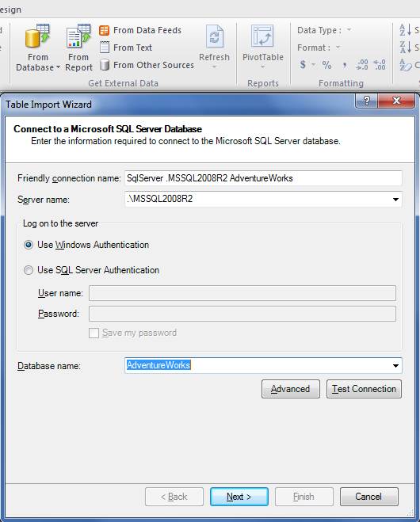
Task: Check Save my password
Action: click(94, 333)
